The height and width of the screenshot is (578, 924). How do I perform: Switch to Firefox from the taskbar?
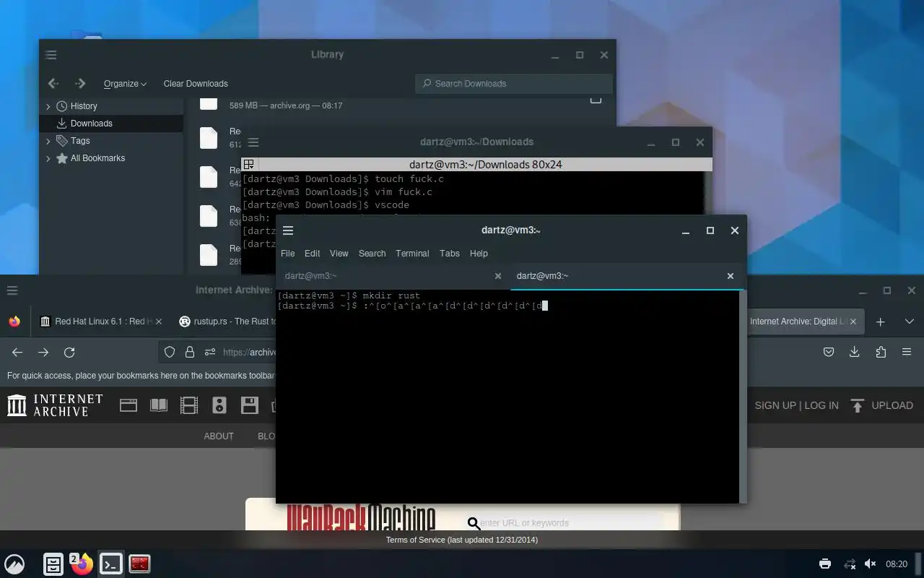82,564
